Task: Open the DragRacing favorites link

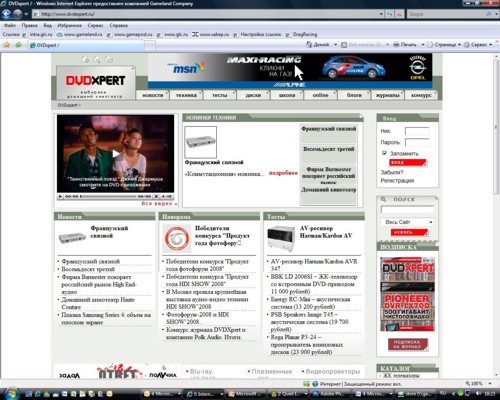Action: point(302,34)
